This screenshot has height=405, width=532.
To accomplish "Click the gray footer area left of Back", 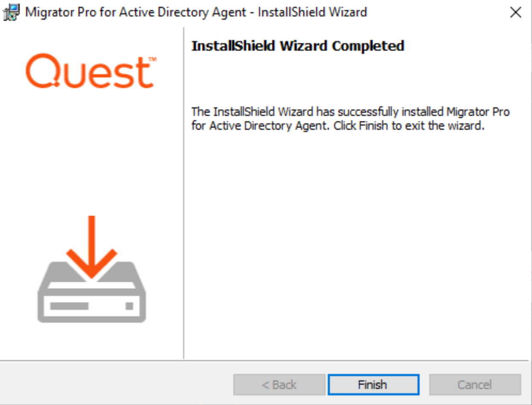I will pos(115,384).
